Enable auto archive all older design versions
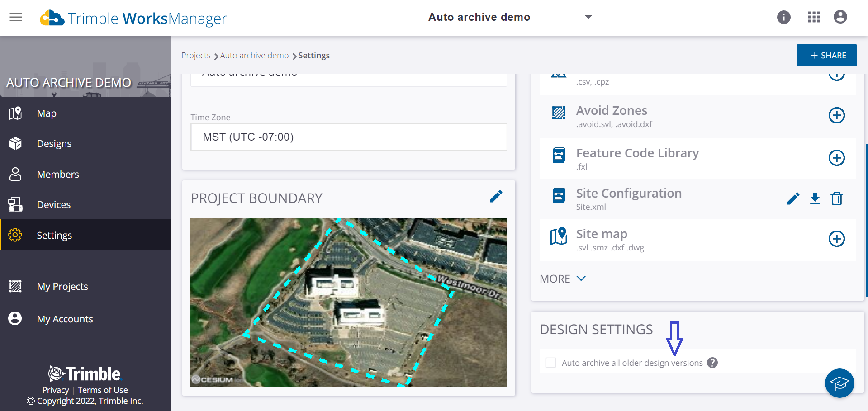This screenshot has width=868, height=411. click(551, 363)
